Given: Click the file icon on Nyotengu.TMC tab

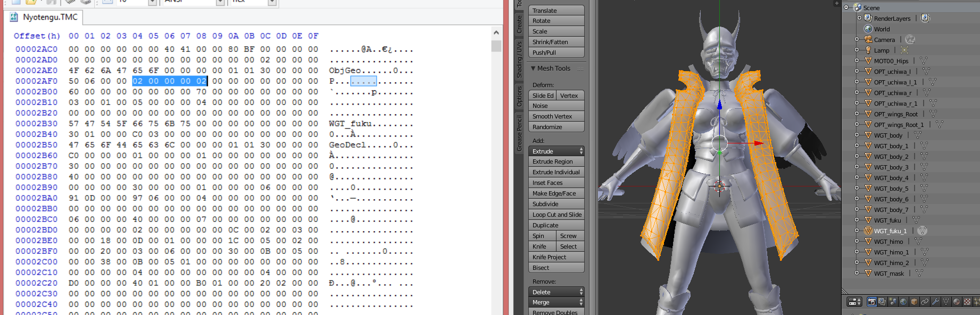Looking at the screenshot, I should coord(14,17).
